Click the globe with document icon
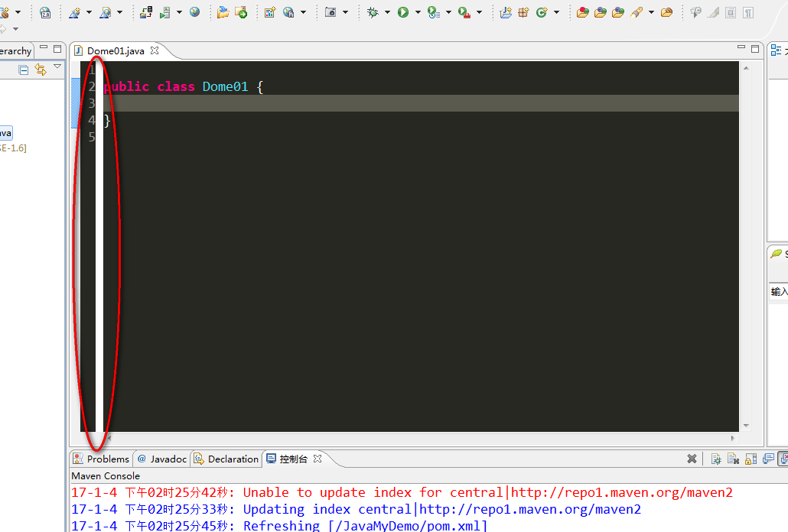The width and height of the screenshot is (788, 532). (x=288, y=12)
